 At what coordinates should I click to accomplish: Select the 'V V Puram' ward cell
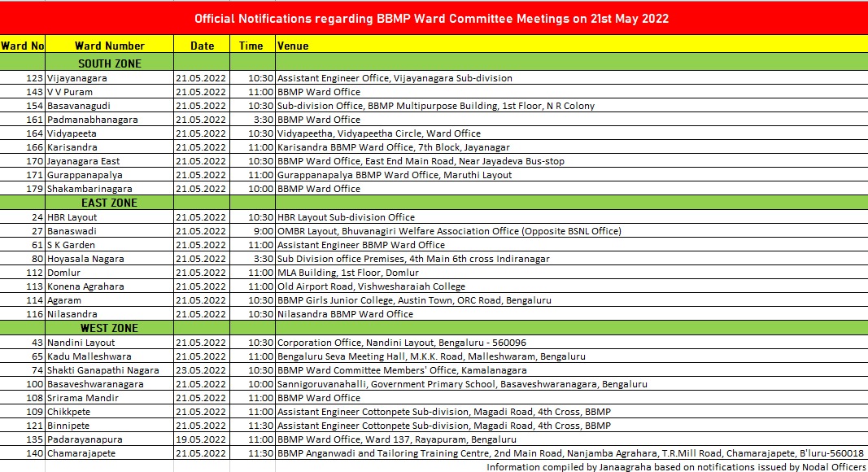tap(110, 92)
